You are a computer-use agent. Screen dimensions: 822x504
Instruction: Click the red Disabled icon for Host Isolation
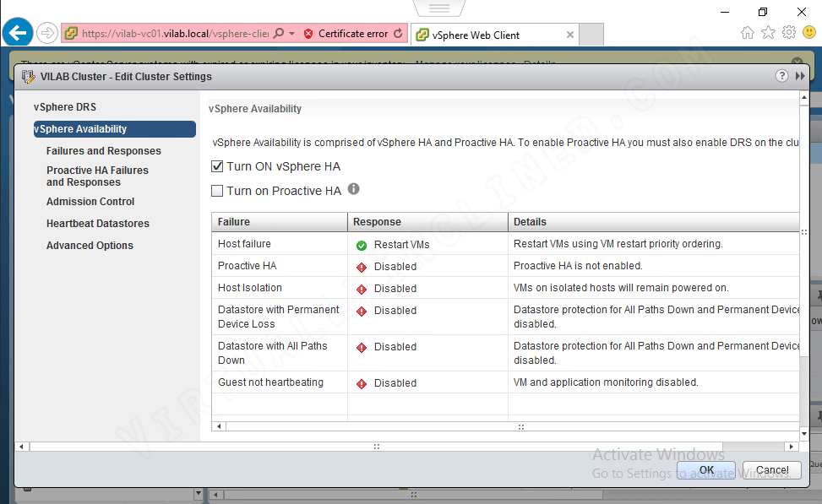point(362,288)
